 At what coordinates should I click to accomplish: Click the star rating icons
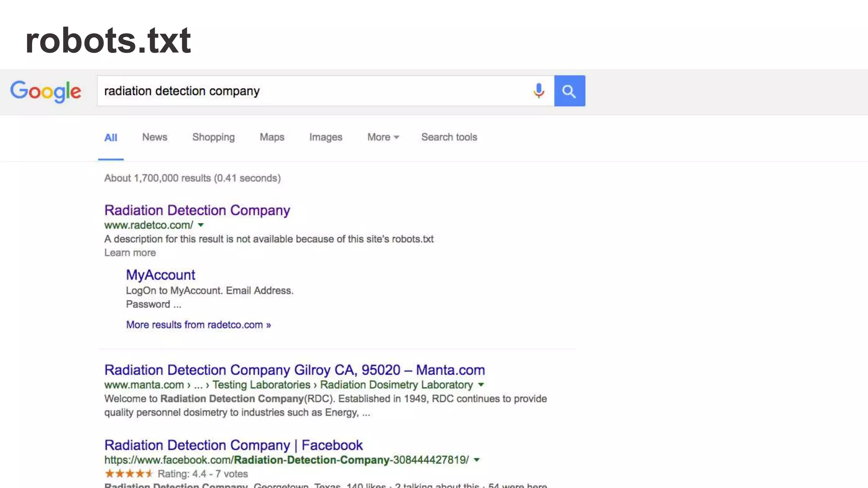click(128, 474)
